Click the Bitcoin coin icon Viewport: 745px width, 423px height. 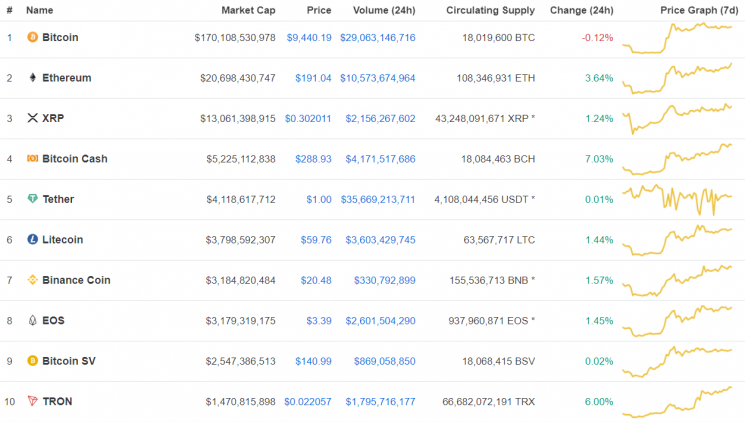[32, 37]
